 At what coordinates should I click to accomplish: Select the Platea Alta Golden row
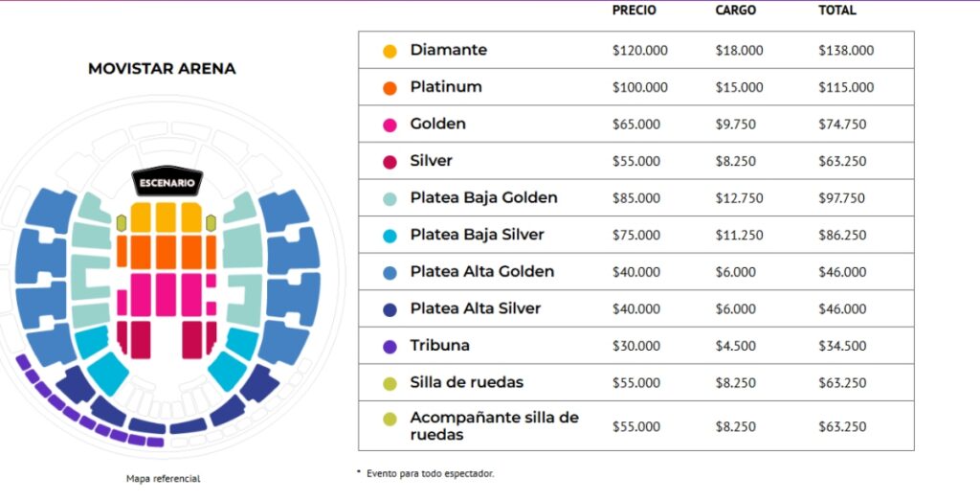point(636,272)
